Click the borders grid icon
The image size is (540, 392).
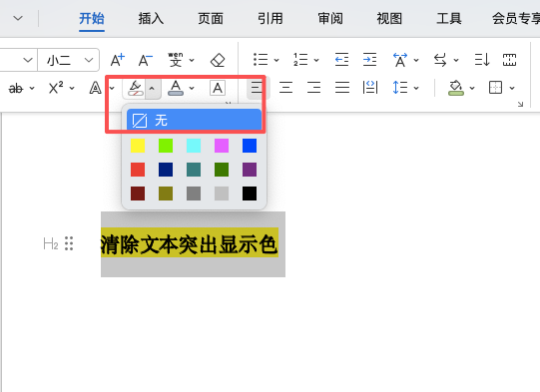[x=495, y=88]
